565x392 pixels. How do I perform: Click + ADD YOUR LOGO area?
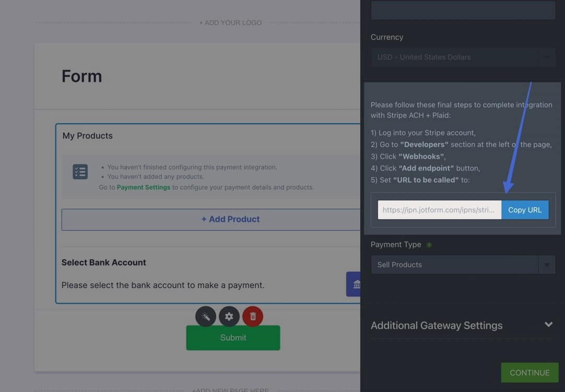(x=230, y=22)
